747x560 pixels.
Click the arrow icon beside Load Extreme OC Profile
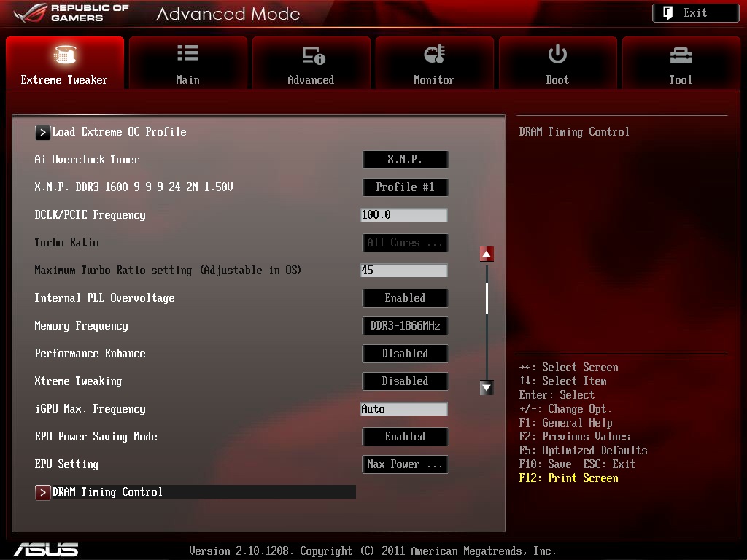click(42, 132)
